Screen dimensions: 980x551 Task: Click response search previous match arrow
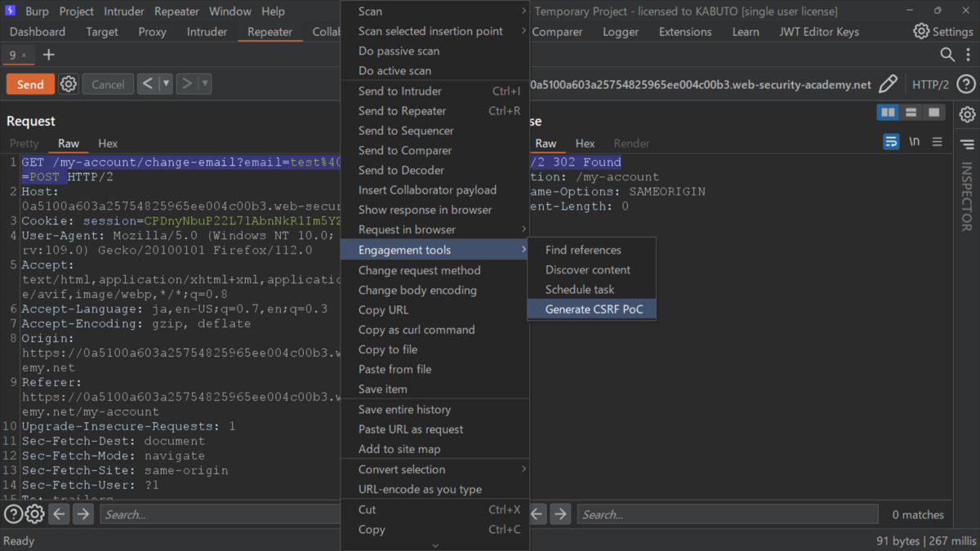[537, 514]
